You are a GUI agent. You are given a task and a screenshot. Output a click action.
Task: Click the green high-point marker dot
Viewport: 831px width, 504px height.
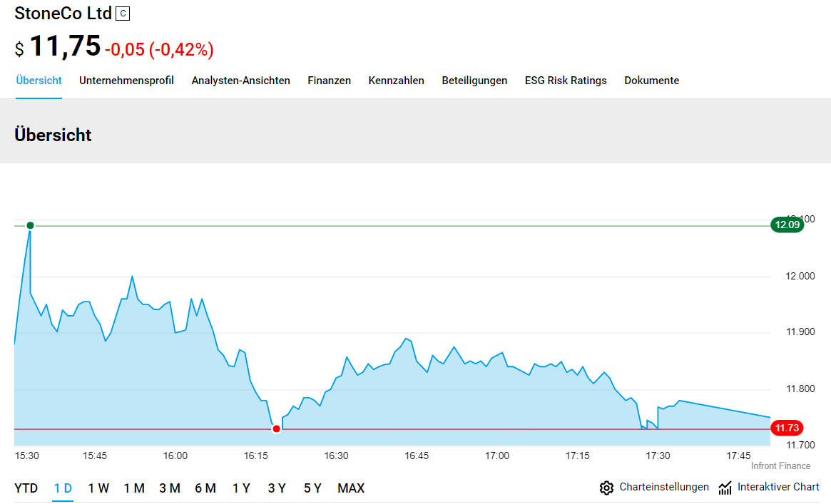click(x=30, y=225)
